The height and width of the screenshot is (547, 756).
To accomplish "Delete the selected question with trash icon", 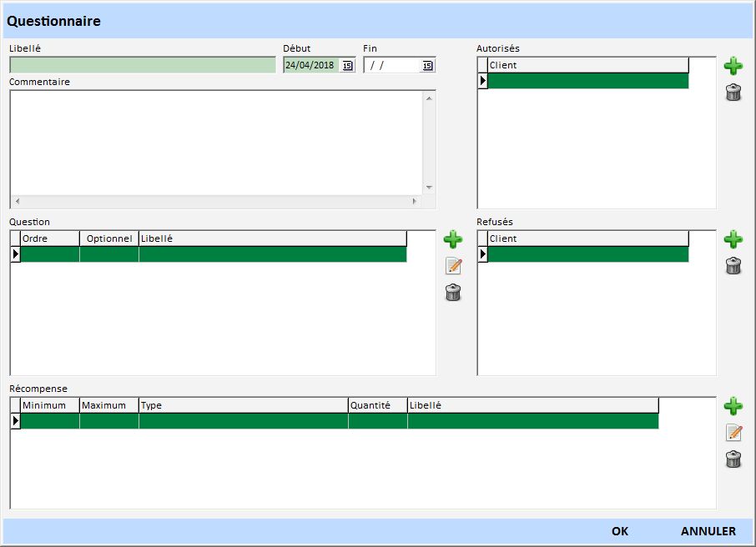I will 452,293.
